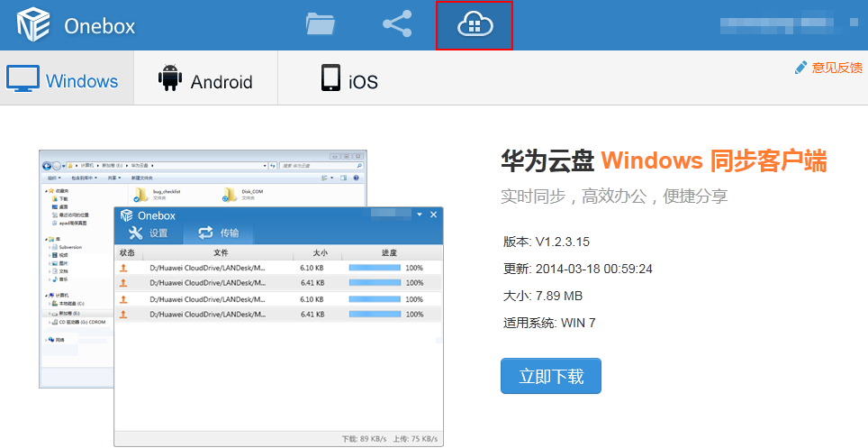Select 网络 in the Explorer tree
The image size is (868, 448).
tap(57, 340)
